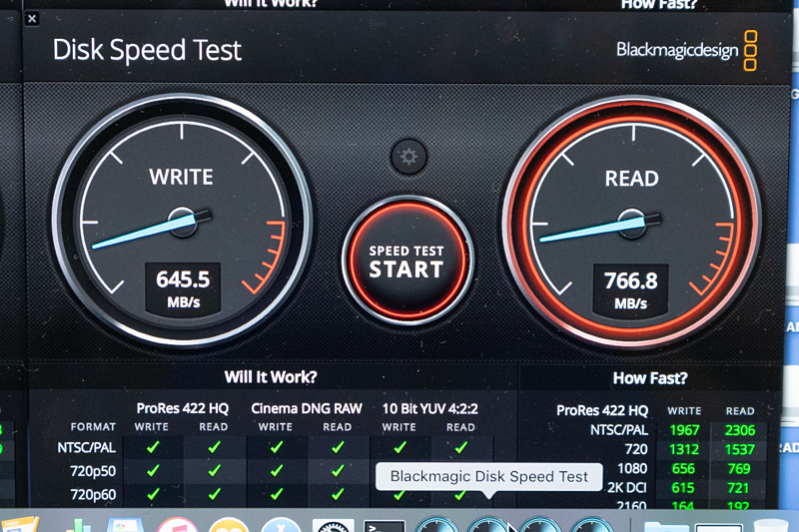Select the Will It Work? heading
799x532 pixels.
click(x=271, y=377)
